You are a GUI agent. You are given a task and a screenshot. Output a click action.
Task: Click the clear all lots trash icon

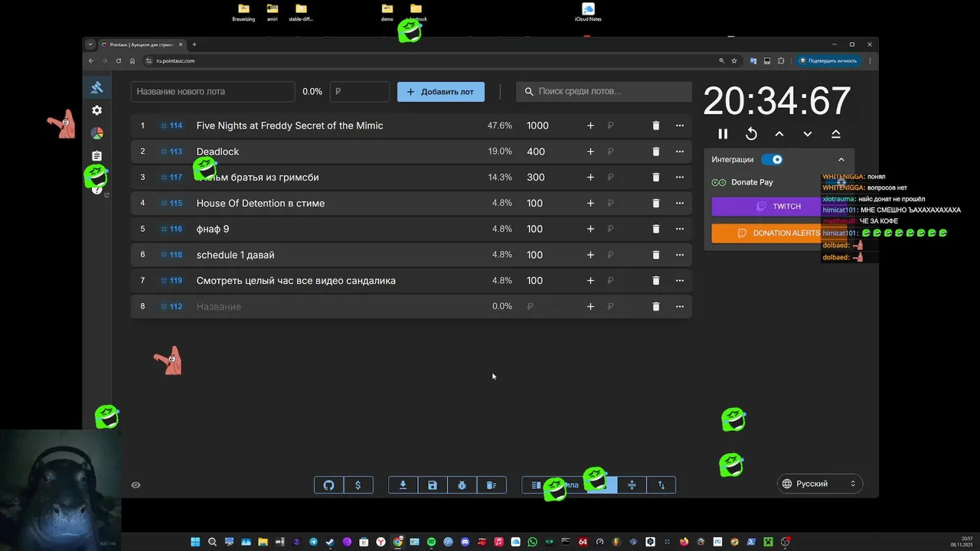[x=492, y=485]
